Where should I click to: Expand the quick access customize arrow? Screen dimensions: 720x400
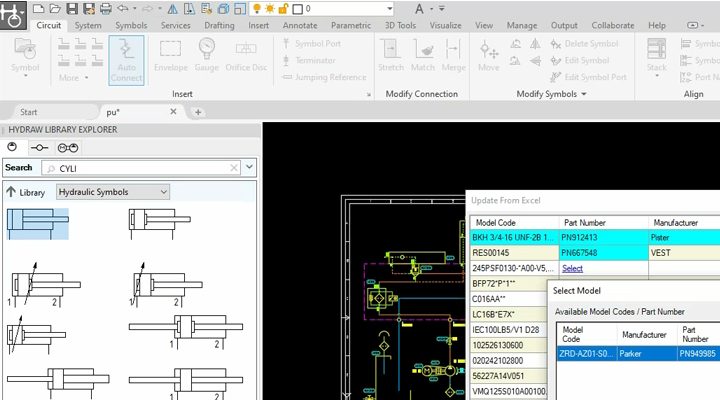pos(442,8)
